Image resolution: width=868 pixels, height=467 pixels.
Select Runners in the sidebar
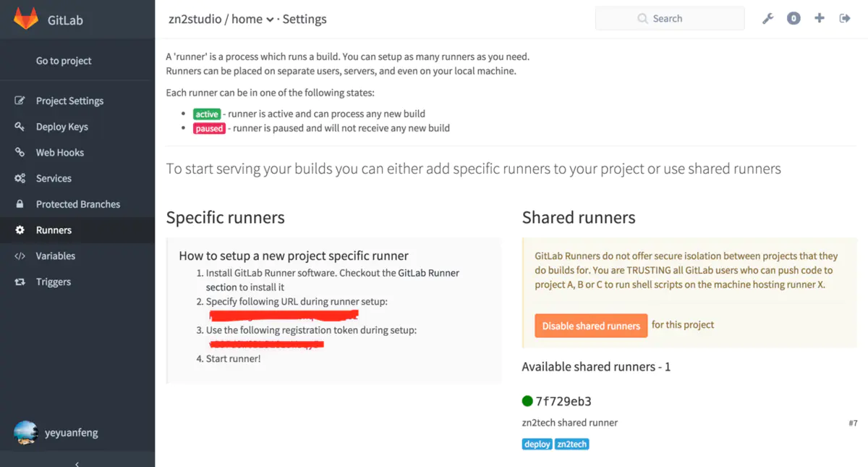click(x=54, y=230)
